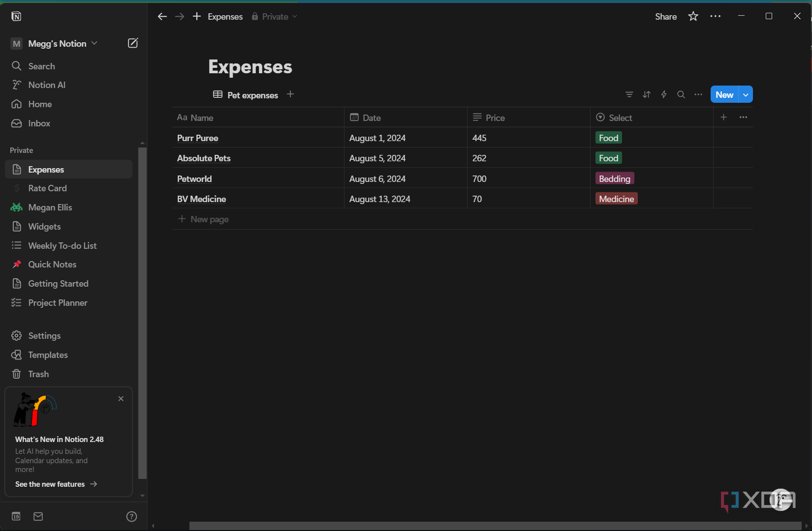This screenshot has width=812, height=531.
Task: Click the Food tag in the Purr Puree row
Action: (x=609, y=138)
